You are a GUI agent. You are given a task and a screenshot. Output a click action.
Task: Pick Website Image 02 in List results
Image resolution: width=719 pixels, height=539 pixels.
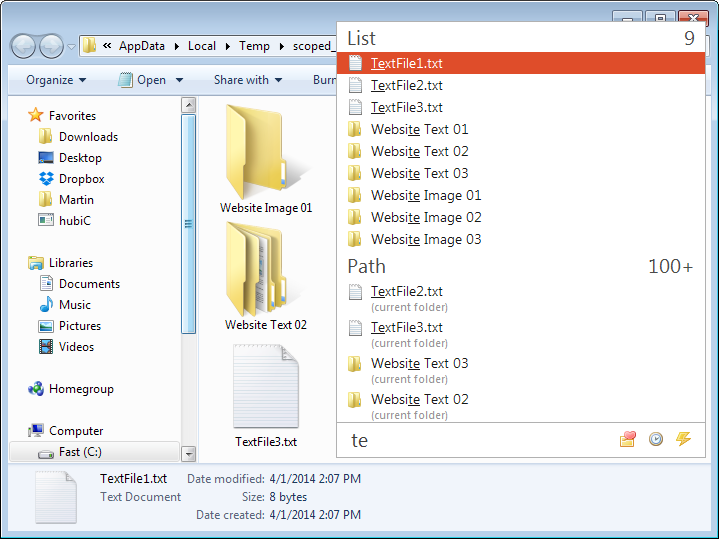[520, 217]
